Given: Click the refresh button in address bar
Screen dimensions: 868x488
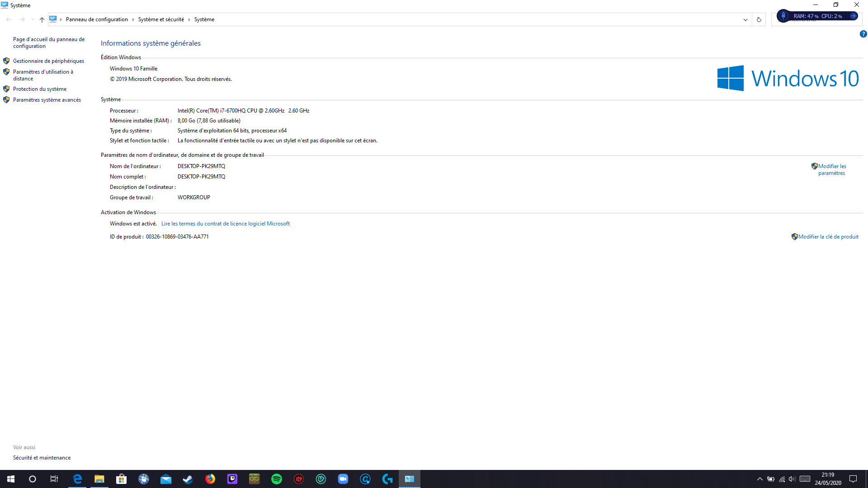Looking at the screenshot, I should pyautogui.click(x=759, y=19).
